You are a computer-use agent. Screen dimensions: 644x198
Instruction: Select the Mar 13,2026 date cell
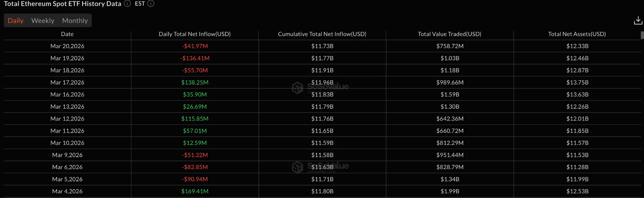(67, 107)
